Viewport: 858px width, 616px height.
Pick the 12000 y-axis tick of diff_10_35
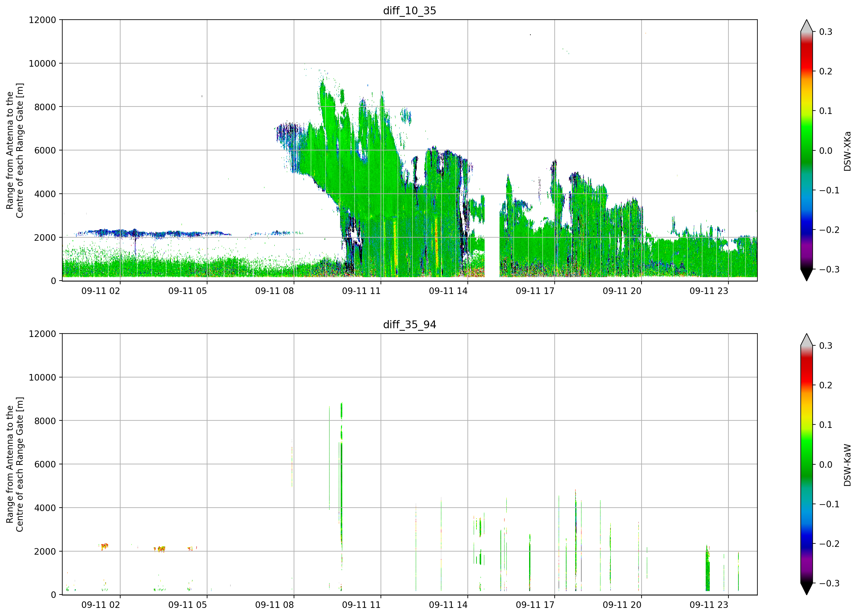(x=42, y=20)
